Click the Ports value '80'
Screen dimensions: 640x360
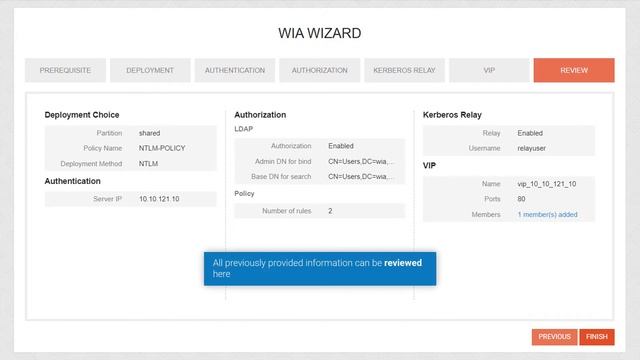click(521, 199)
